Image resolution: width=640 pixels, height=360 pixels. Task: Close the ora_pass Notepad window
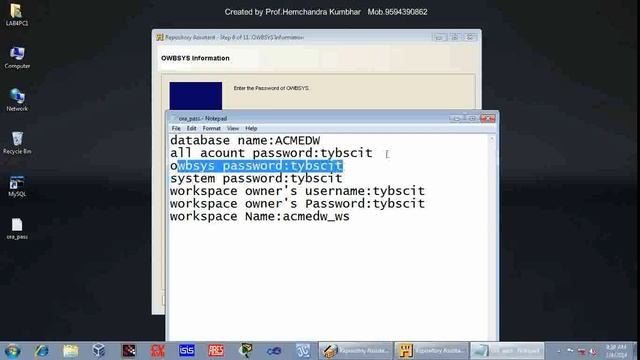pyautogui.click(x=488, y=118)
